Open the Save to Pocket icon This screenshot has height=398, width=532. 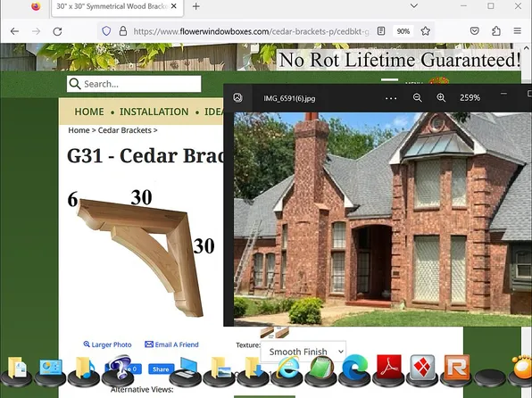[474, 31]
